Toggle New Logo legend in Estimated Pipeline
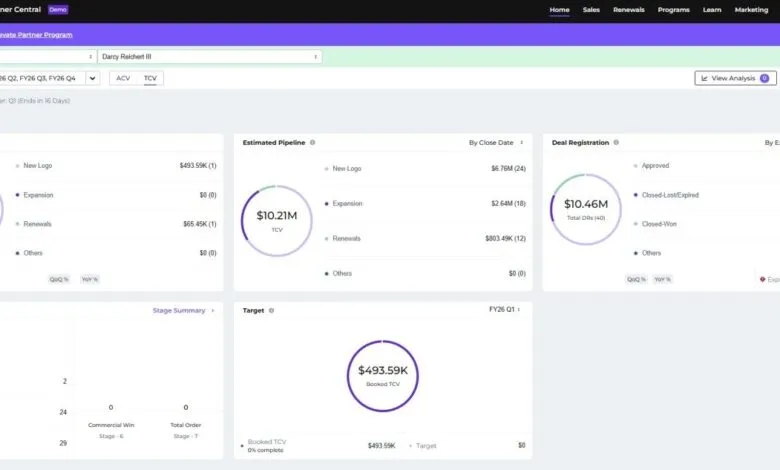 click(343, 169)
